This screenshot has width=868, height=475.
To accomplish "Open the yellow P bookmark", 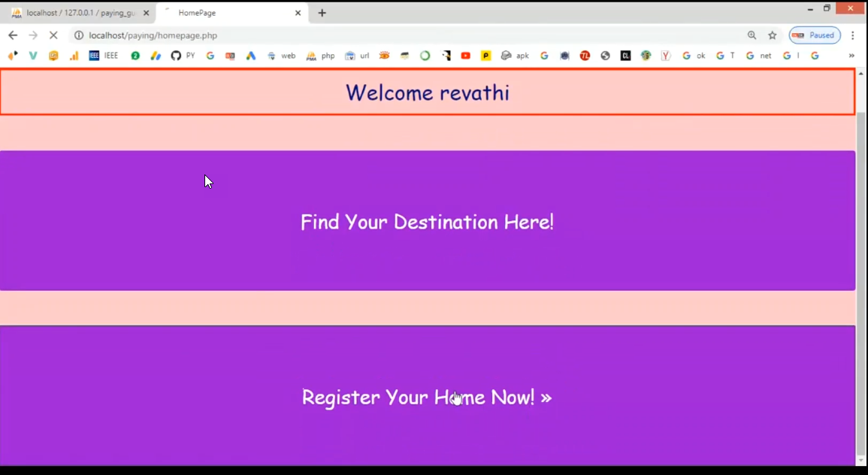I will point(485,56).
